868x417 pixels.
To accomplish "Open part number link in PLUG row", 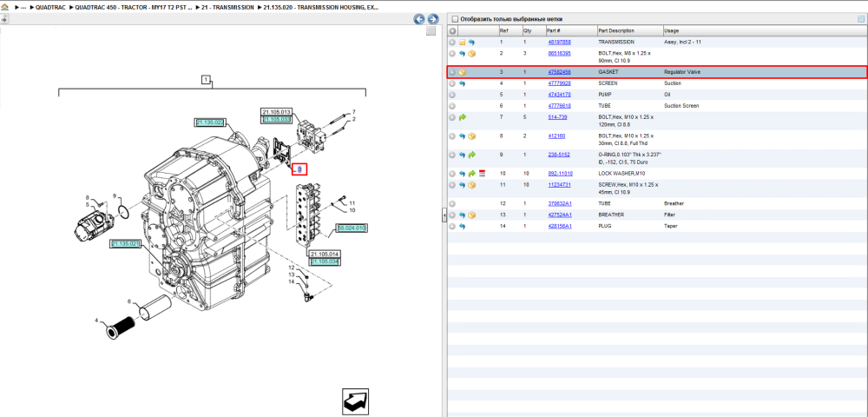I will pyautogui.click(x=560, y=227).
